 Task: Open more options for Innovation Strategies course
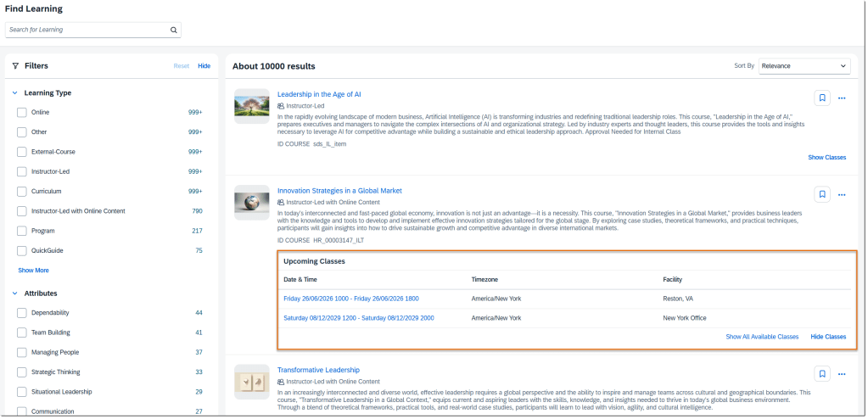[842, 194]
